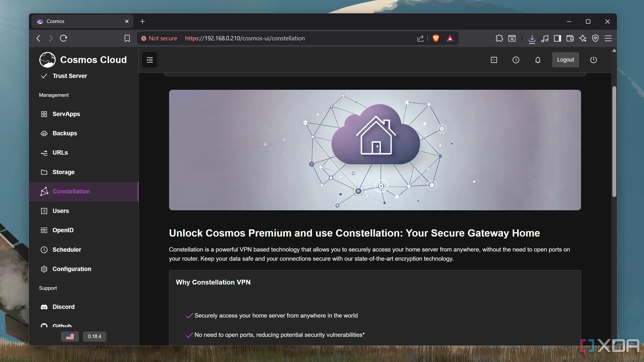Check notifications via the bell icon

[538, 60]
